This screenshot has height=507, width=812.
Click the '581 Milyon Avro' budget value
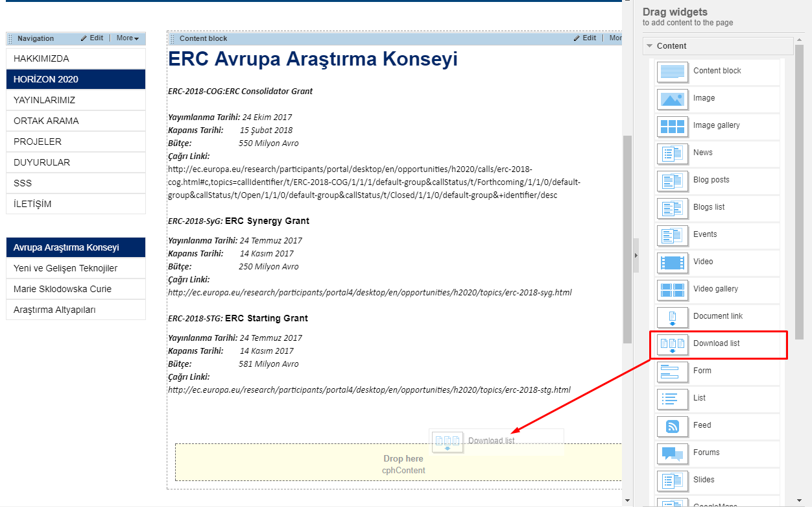tap(269, 364)
